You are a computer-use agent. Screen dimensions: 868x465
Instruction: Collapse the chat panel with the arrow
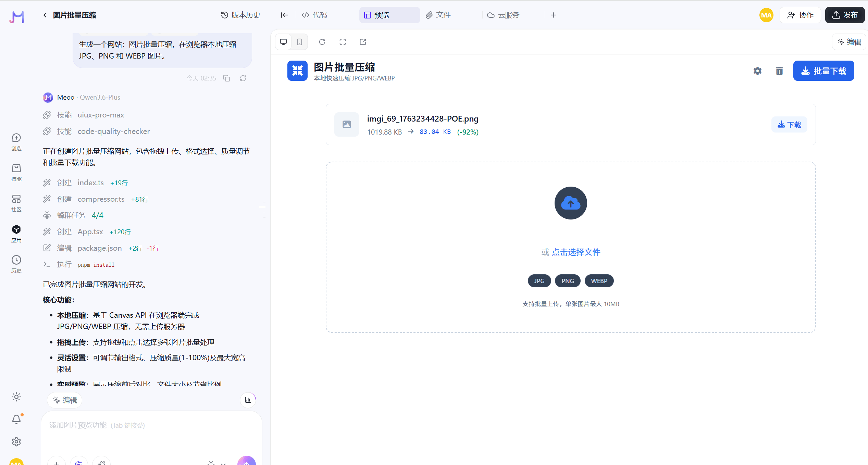[284, 15]
